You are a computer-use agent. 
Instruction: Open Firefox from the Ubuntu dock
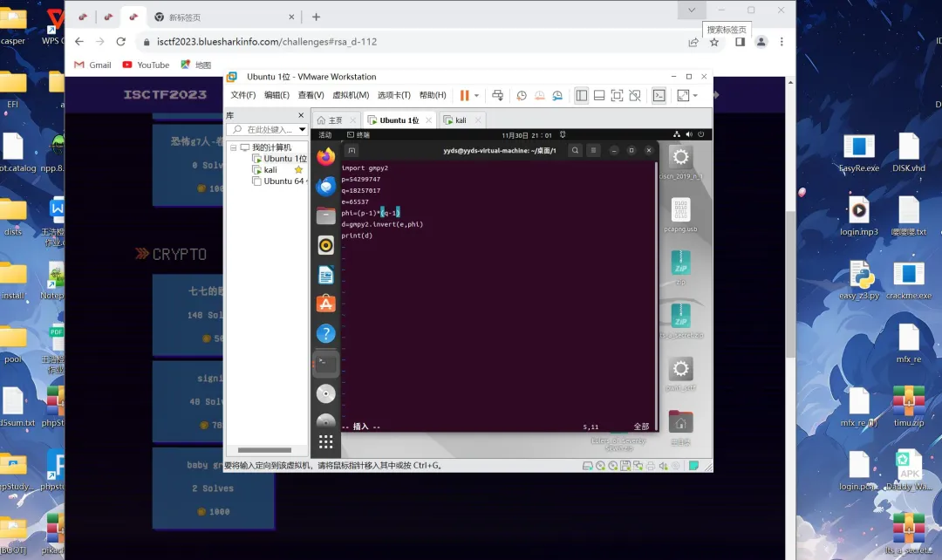[x=325, y=157]
